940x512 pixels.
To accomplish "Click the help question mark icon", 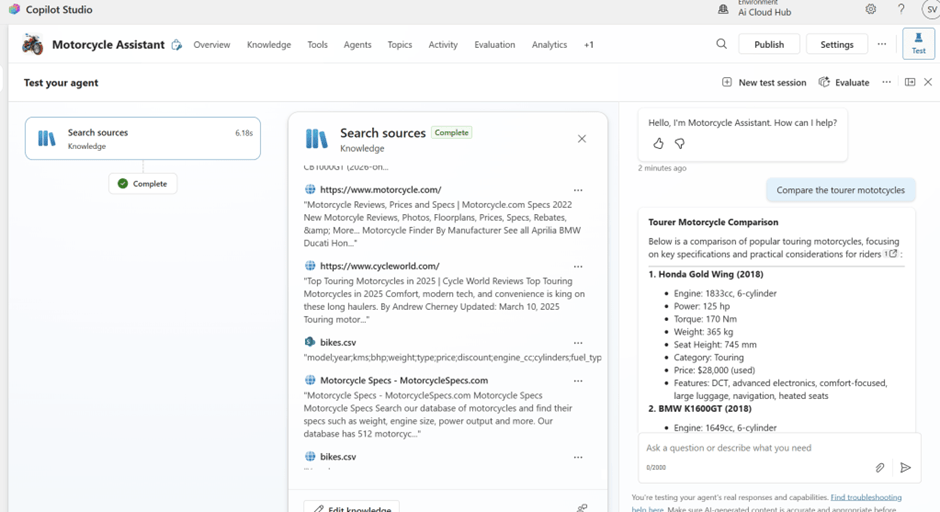I will coord(901,9).
